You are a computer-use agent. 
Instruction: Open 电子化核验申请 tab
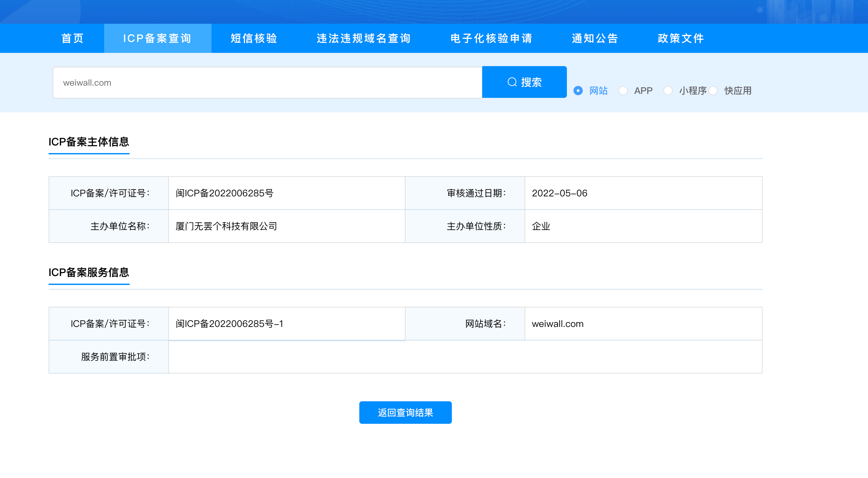tap(491, 38)
